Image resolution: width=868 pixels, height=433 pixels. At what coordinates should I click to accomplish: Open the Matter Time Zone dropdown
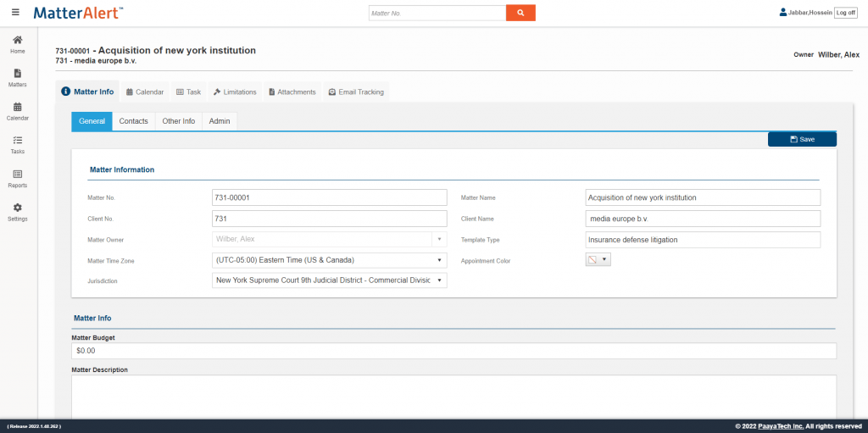330,260
